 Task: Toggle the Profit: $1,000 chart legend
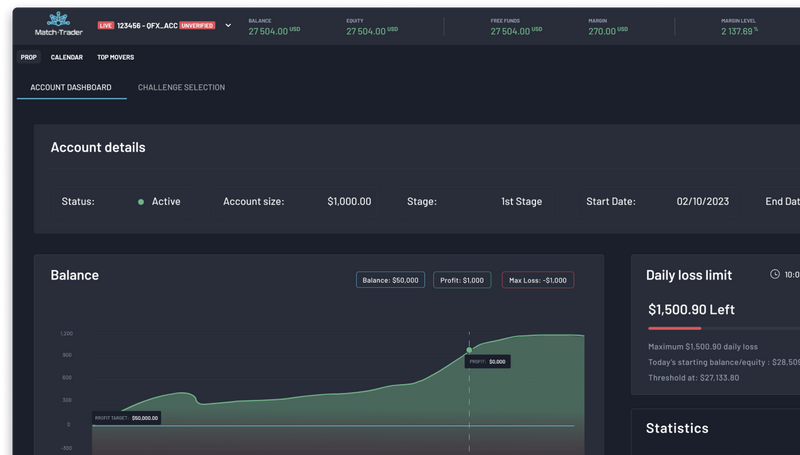[x=462, y=281]
